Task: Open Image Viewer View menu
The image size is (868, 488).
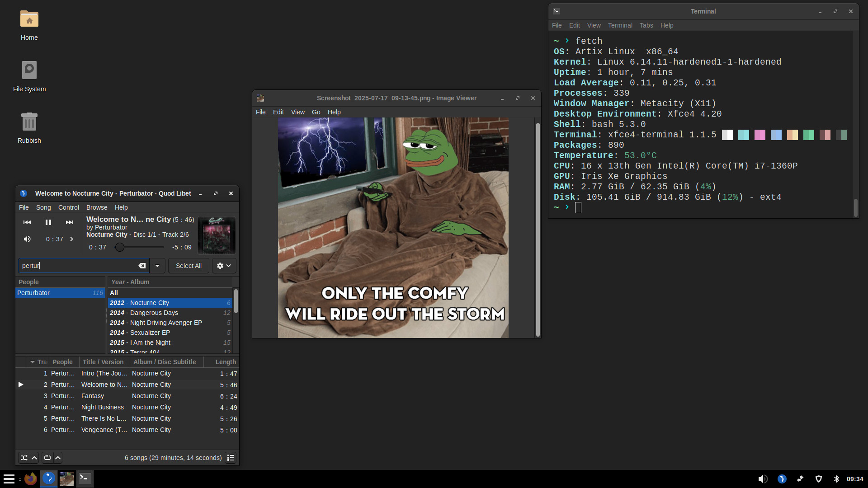Action: click(x=298, y=112)
